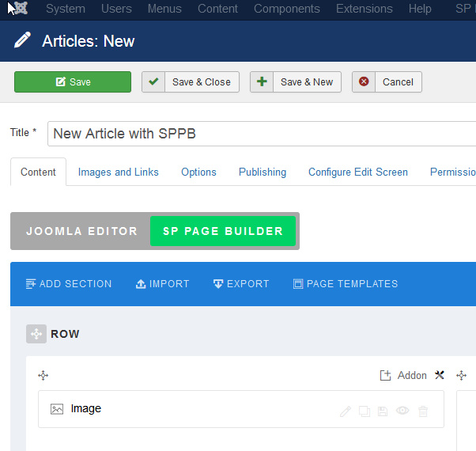Open the System dropdown menu
This screenshot has height=451, width=476.
(66, 9)
